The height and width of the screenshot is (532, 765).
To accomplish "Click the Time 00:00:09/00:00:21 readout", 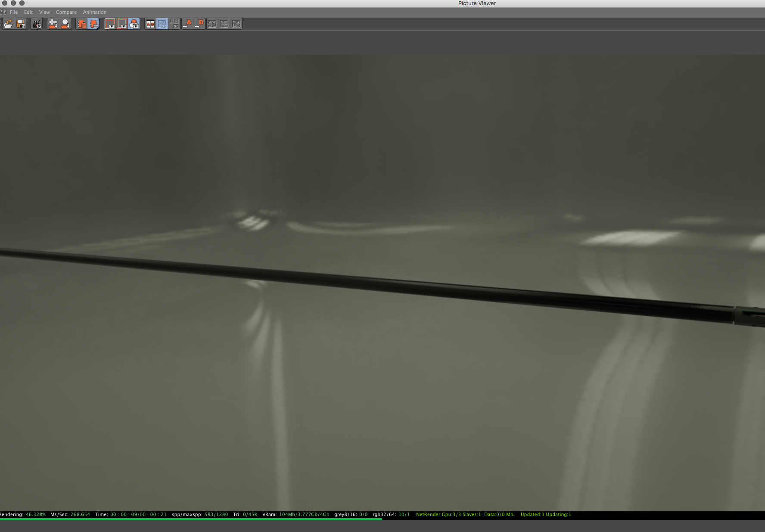I will click(x=131, y=514).
